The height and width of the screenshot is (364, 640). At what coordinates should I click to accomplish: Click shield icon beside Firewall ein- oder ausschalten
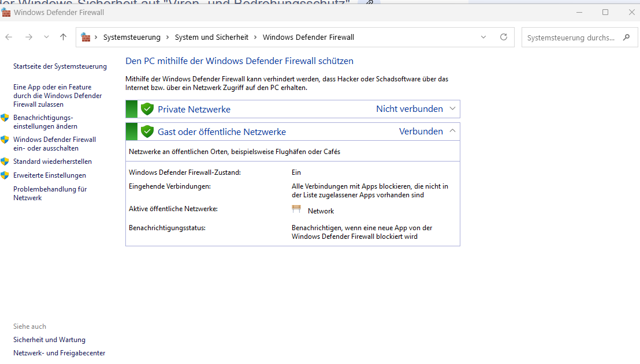[x=5, y=140]
